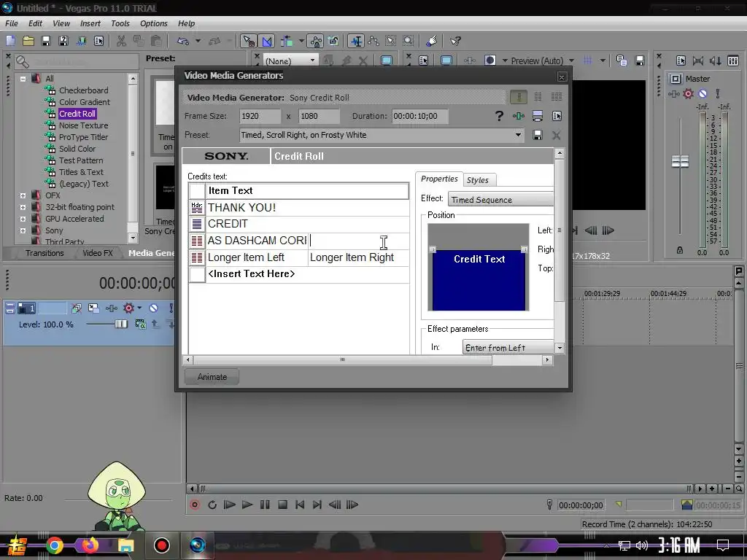Screen dimensions: 747x560
Task: Collapse the All tree node
Action: point(23,79)
